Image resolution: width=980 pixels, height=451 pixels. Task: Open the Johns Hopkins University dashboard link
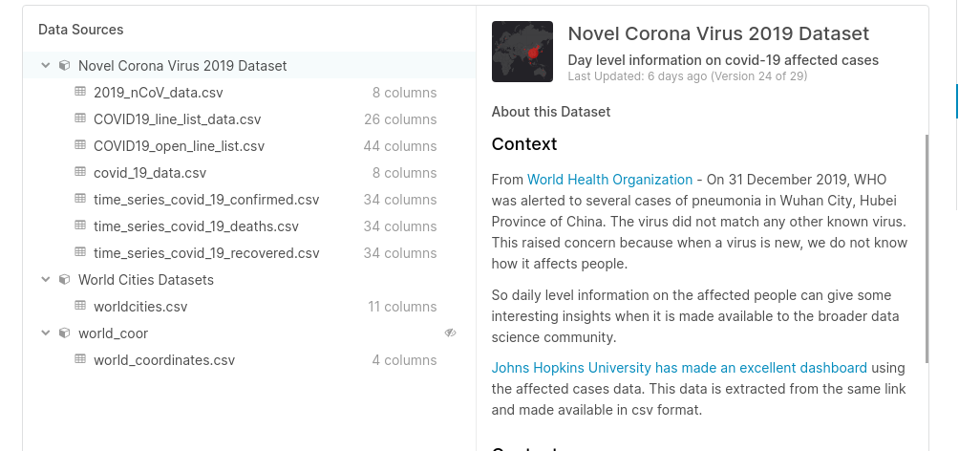679,368
